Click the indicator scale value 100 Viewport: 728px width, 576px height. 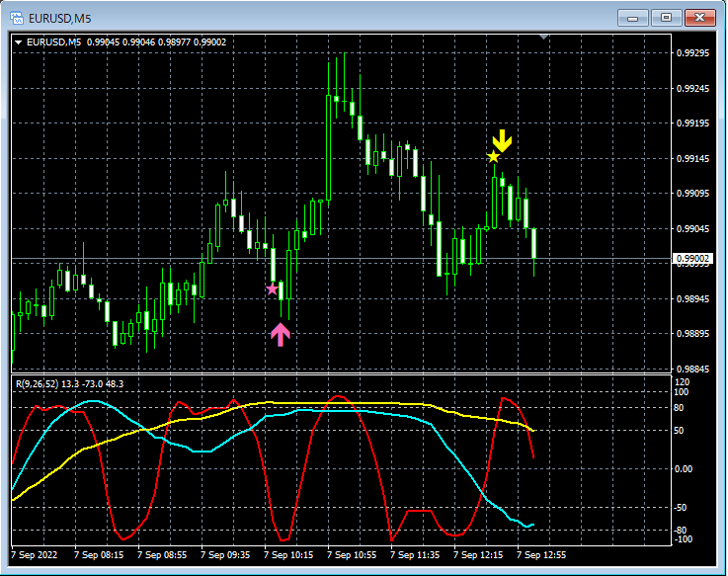[682, 392]
